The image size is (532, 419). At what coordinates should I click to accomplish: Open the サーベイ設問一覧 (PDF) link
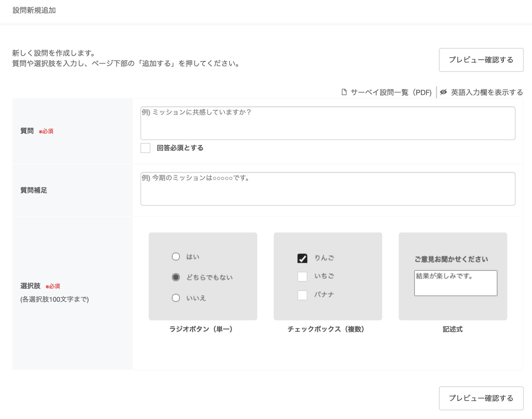pos(391,92)
